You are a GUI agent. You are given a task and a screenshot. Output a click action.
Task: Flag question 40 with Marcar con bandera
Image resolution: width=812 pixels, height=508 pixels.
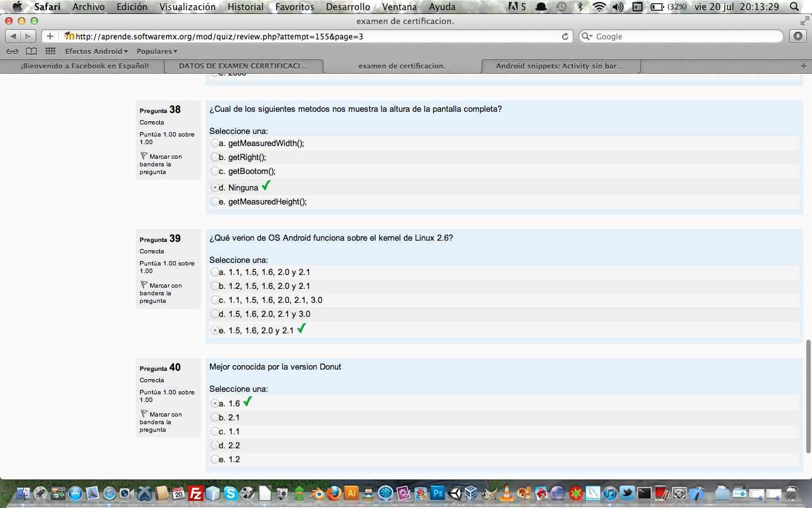[x=160, y=422]
